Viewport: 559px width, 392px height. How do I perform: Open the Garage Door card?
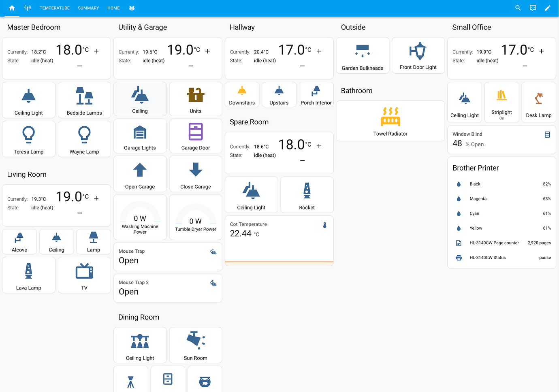pos(196,137)
